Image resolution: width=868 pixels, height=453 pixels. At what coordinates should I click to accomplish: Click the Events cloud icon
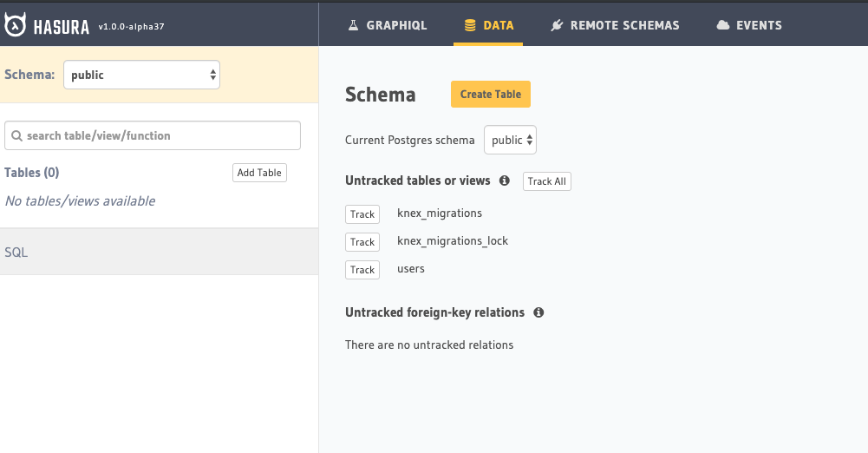pos(723,25)
